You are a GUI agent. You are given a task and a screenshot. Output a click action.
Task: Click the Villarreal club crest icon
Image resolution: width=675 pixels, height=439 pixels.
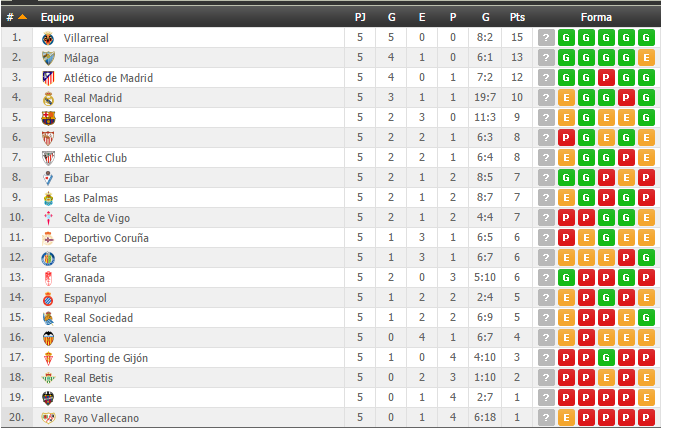[48, 38]
